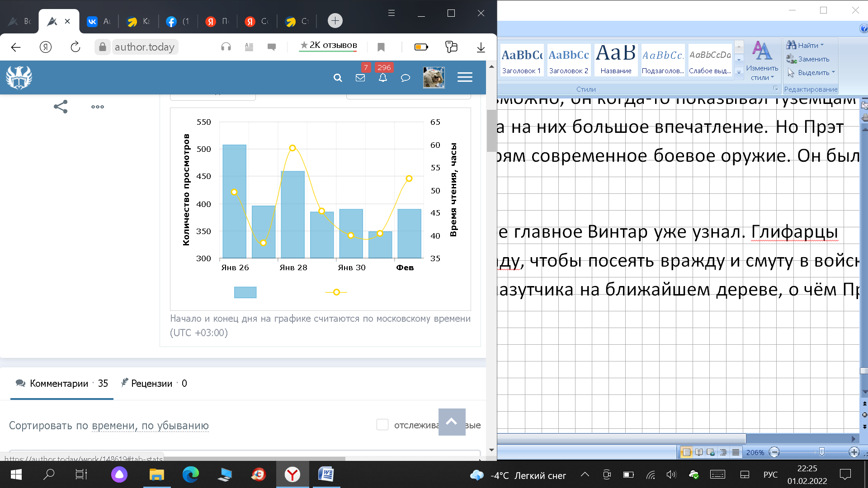The image size is (868, 488).
Task: Expand the Выделить dropdown in Word
Action: point(833,72)
